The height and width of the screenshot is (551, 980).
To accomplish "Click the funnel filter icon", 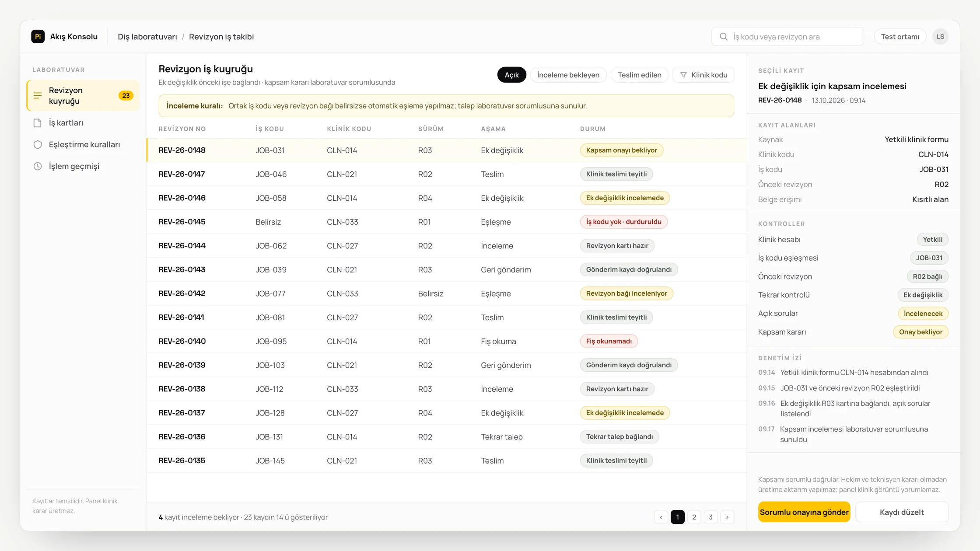I will 683,75.
